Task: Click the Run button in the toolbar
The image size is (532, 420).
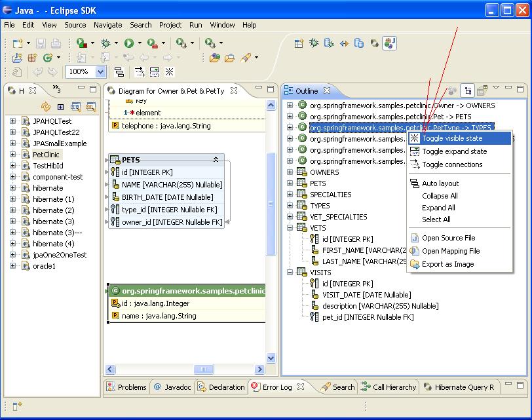Action: pos(129,43)
